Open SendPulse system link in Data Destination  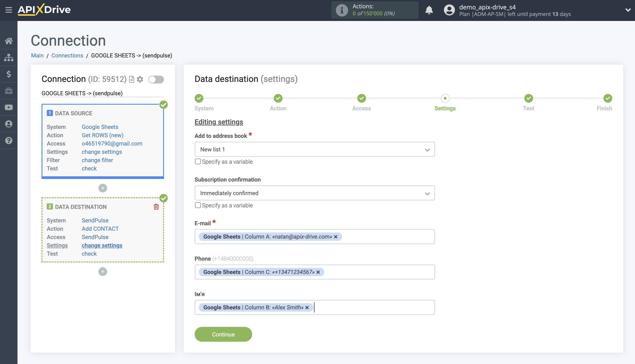pos(95,220)
